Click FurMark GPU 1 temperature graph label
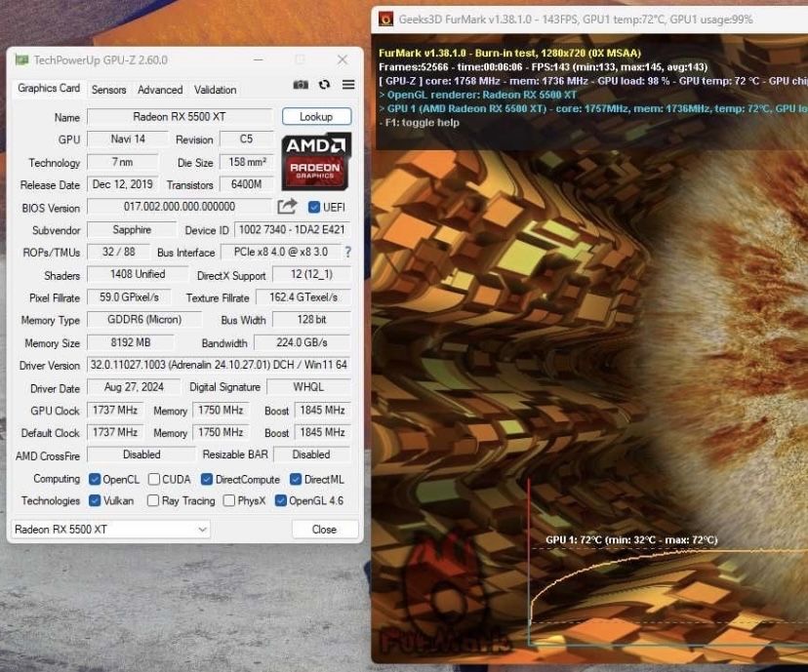The height and width of the screenshot is (672, 808). click(x=631, y=539)
